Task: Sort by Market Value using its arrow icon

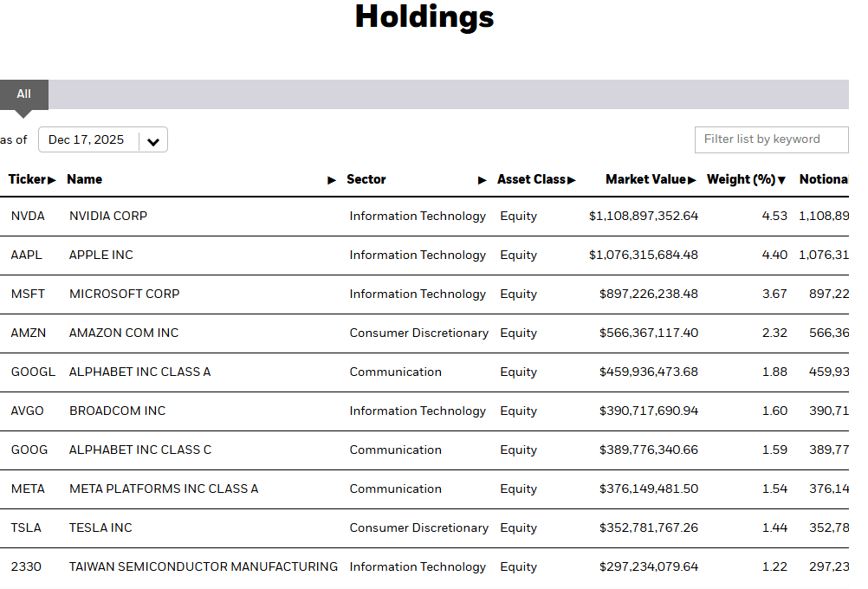Action: (x=692, y=179)
